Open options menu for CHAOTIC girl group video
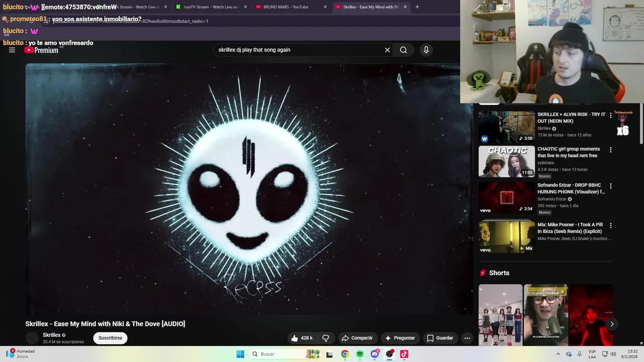Viewport: 644px width, 362px height. (x=611, y=150)
